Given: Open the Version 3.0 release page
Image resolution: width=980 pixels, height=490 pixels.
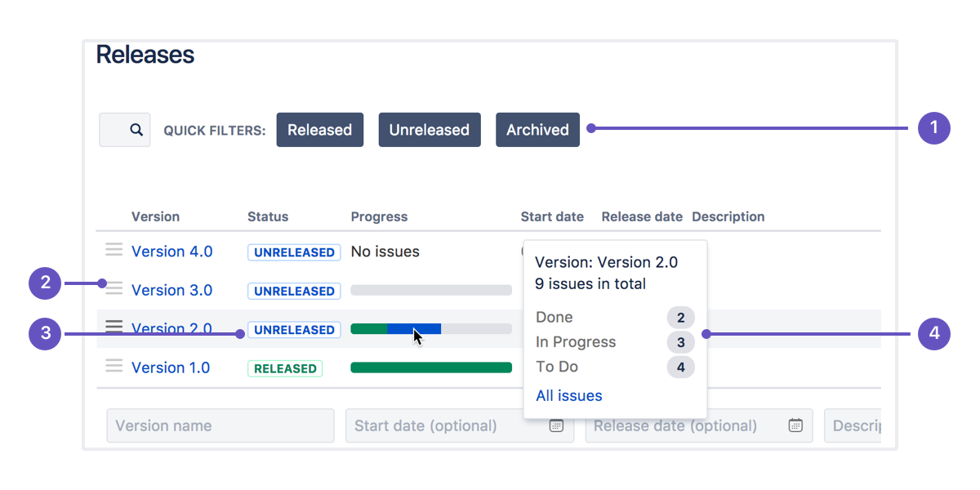Looking at the screenshot, I should tap(171, 290).
